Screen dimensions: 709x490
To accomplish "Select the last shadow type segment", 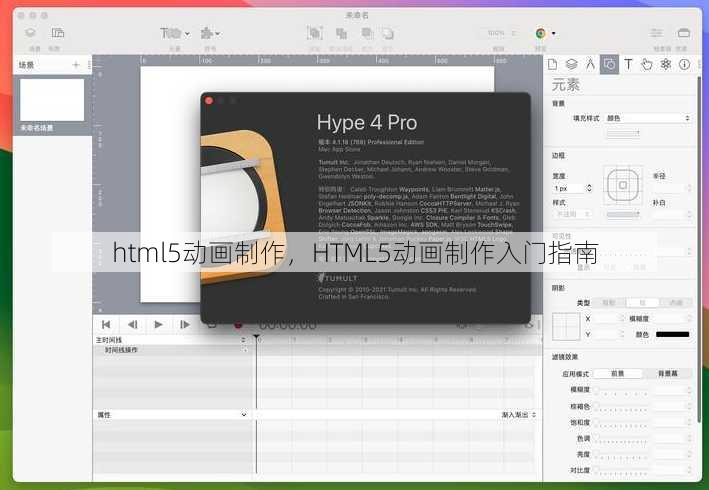I will point(676,302).
